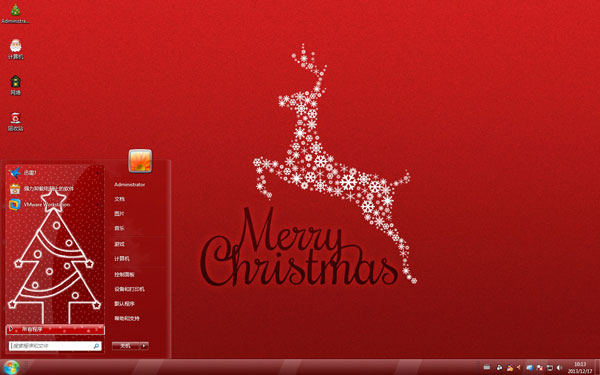600x375 pixels.
Task: Expand the 迅雷7 jump list arrow
Action: coord(98,173)
